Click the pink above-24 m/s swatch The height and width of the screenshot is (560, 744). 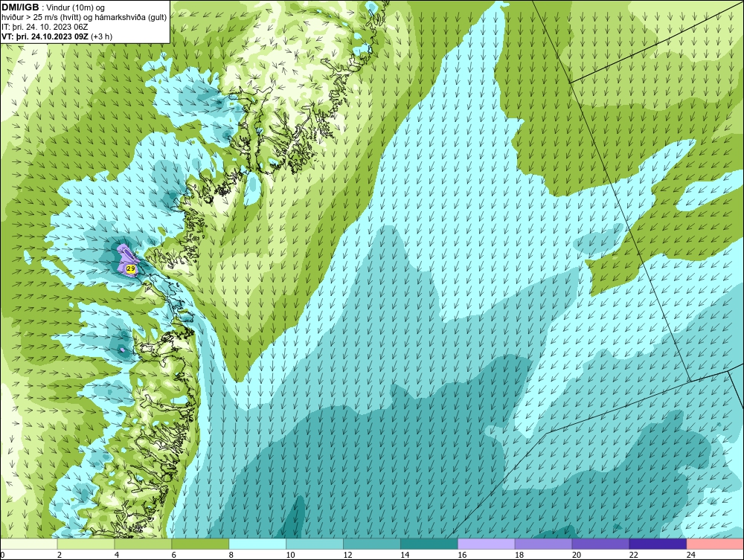point(714,544)
